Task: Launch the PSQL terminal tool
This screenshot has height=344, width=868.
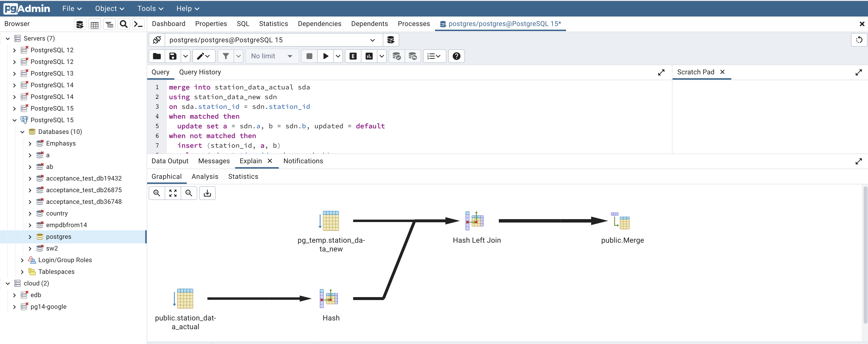Action: [138, 24]
